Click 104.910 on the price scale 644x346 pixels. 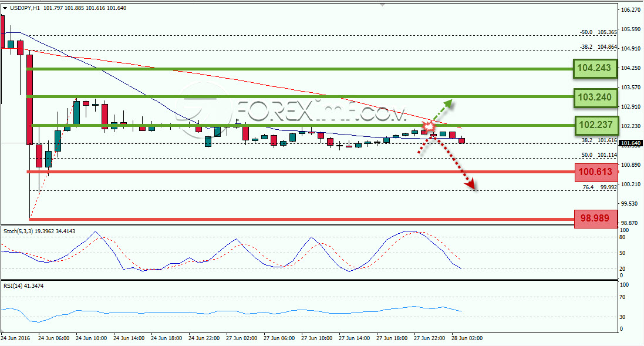(x=631, y=49)
